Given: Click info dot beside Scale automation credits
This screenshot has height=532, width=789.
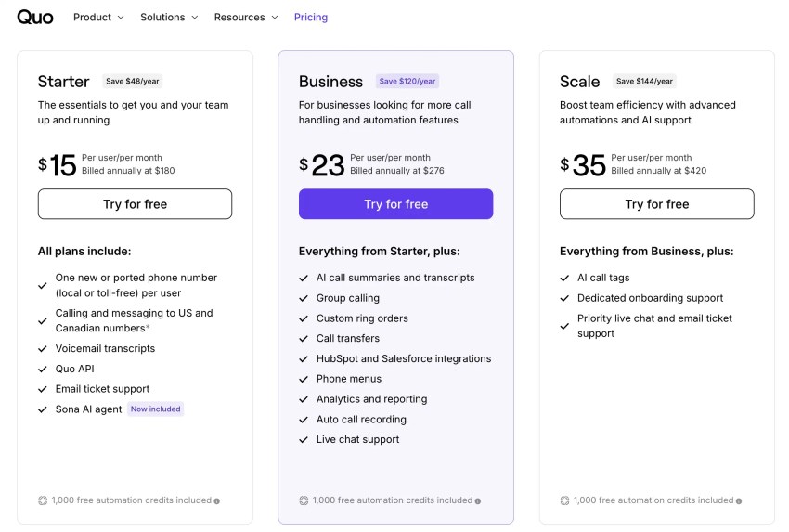Looking at the screenshot, I should pyautogui.click(x=739, y=500).
